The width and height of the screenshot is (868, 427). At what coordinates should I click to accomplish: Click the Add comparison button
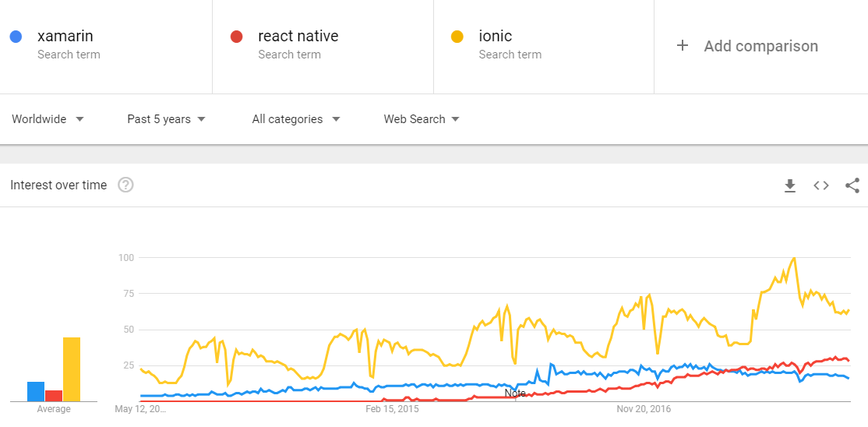(760, 46)
